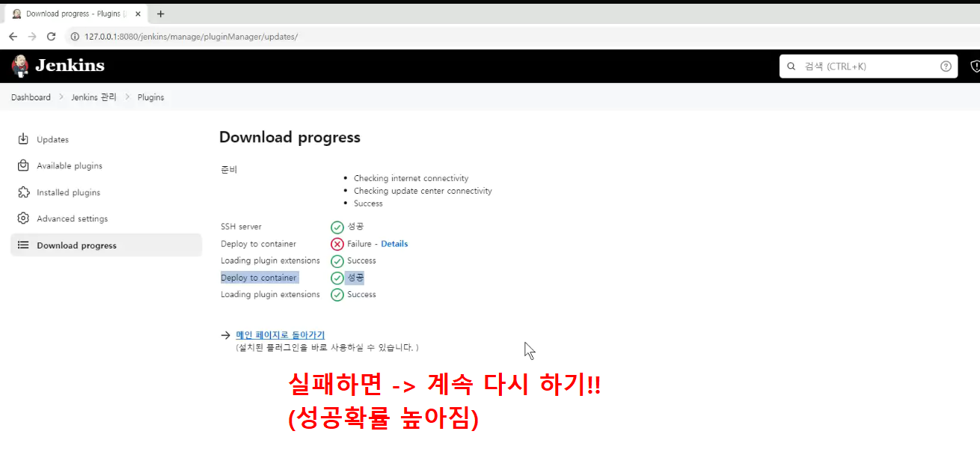Click Checking internet connectivity text
The height and width of the screenshot is (461, 980).
click(x=411, y=178)
